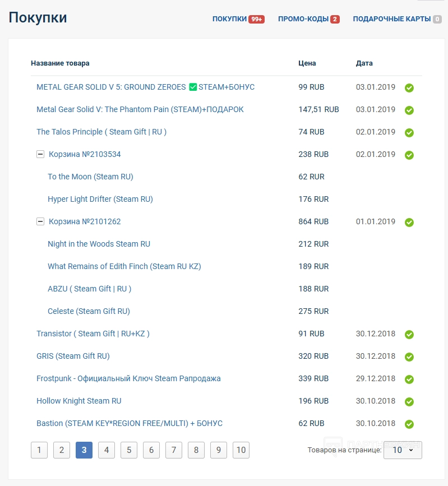Open Hollow Knight Steam RU link

pos(78,401)
